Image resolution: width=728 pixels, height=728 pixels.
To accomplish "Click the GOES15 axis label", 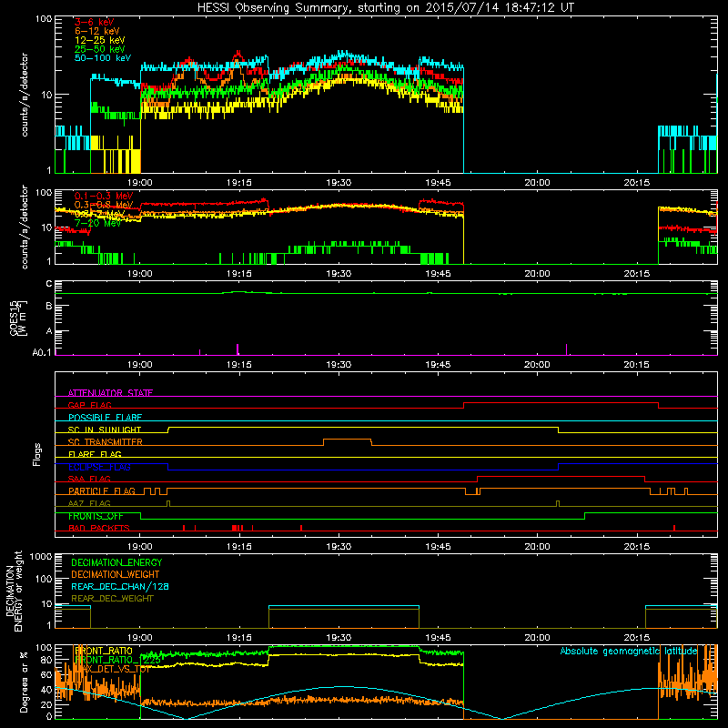I will [18, 318].
